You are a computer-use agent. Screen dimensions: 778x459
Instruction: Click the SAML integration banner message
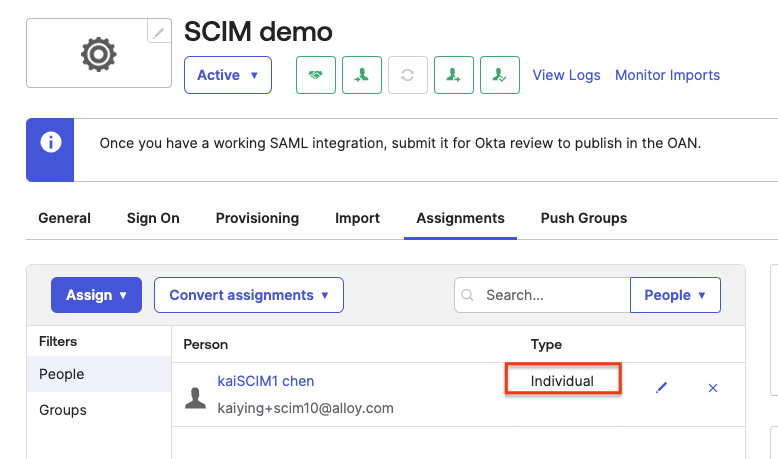point(400,143)
